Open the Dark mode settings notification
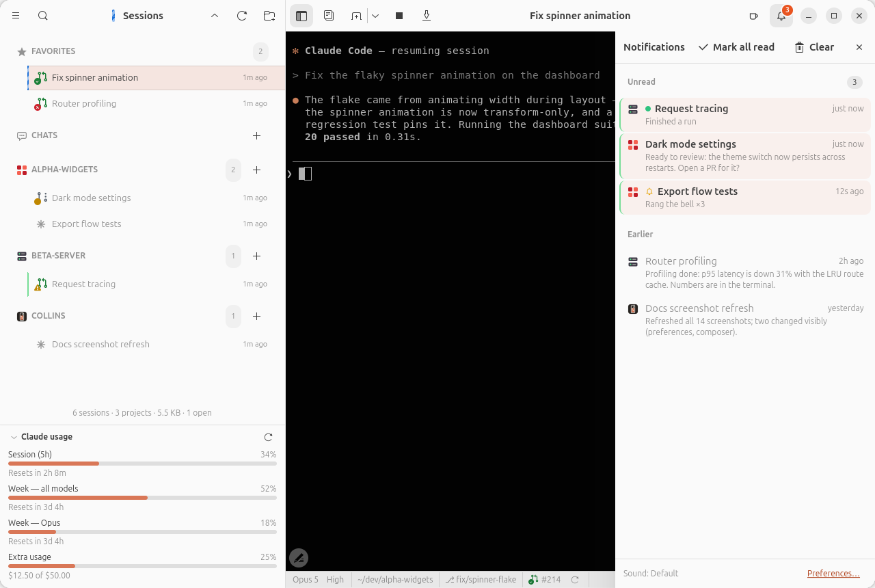This screenshot has width=875, height=588. pyautogui.click(x=745, y=156)
